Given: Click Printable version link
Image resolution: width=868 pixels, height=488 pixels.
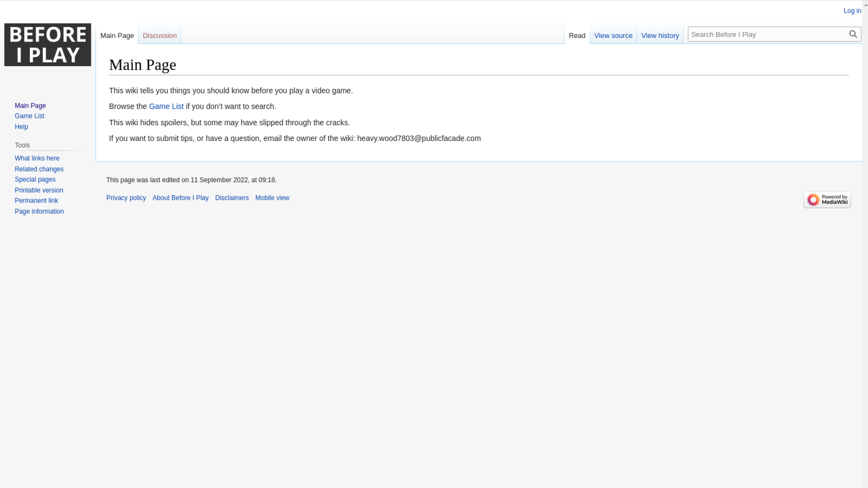Looking at the screenshot, I should 39,190.
